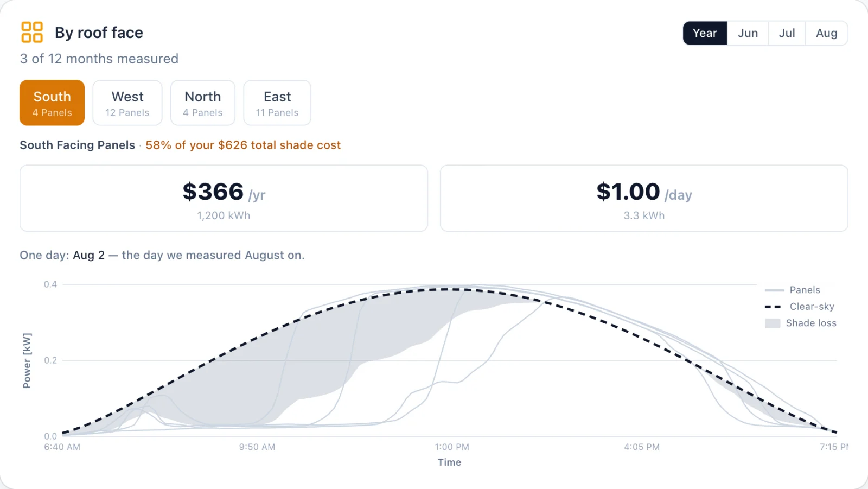Click the Shade loss legend swatch

773,323
